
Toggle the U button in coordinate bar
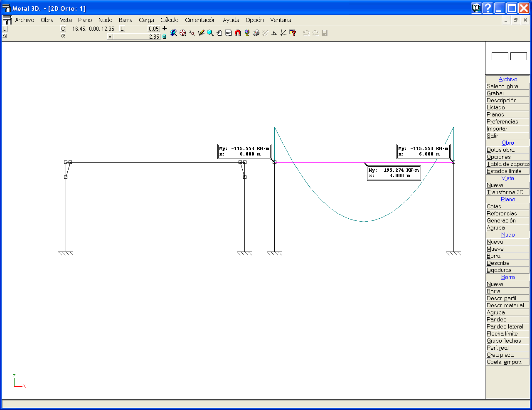pyautogui.click(x=5, y=29)
